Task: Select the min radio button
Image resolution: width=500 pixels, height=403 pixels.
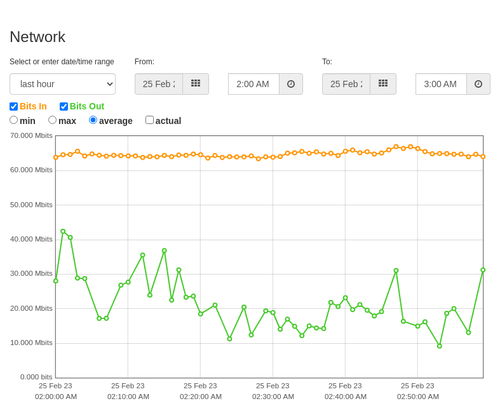Action: tap(14, 120)
